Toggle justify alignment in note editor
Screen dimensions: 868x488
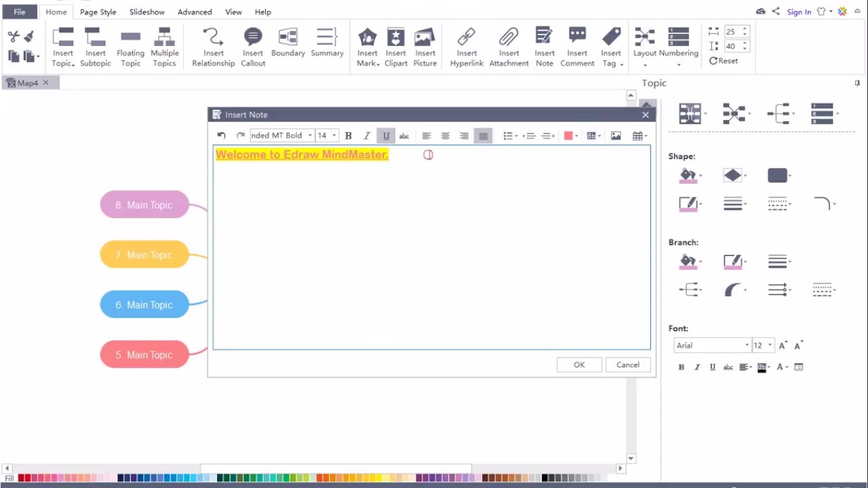tap(483, 136)
